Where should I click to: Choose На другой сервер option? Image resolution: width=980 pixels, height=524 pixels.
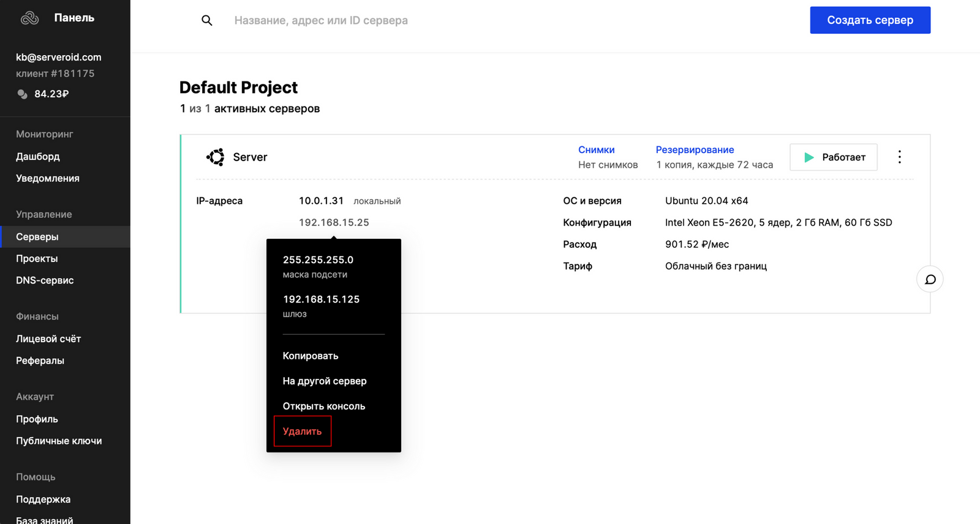(325, 381)
